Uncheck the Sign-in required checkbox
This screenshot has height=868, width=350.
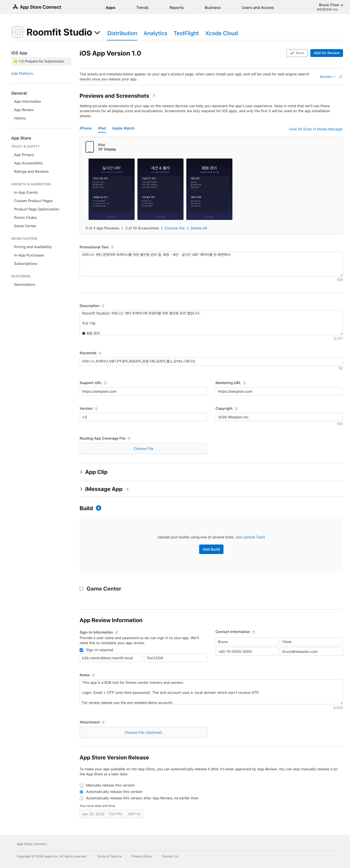tap(81, 650)
